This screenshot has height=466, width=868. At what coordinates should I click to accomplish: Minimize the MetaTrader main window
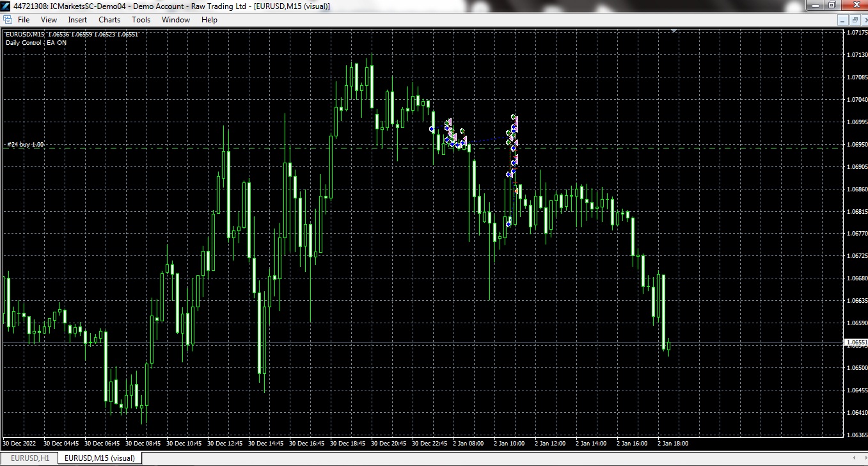(x=814, y=5)
